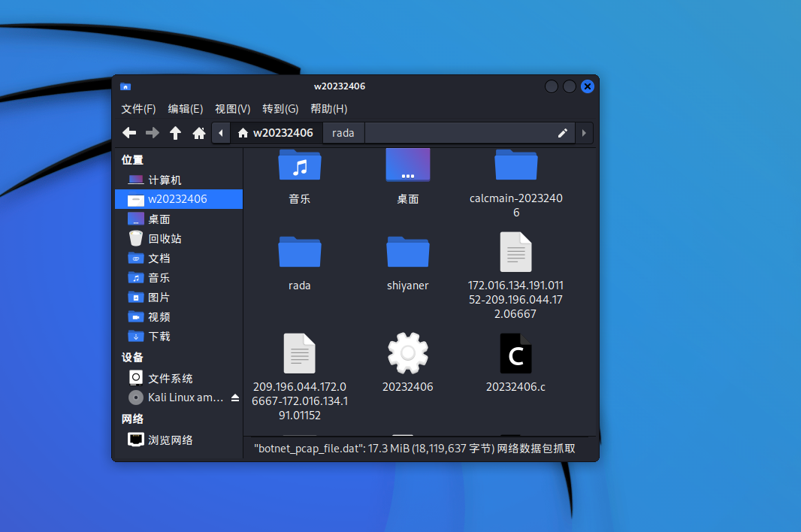This screenshot has height=532, width=801.
Task: Click the window title bar folder icon
Action: tap(125, 86)
